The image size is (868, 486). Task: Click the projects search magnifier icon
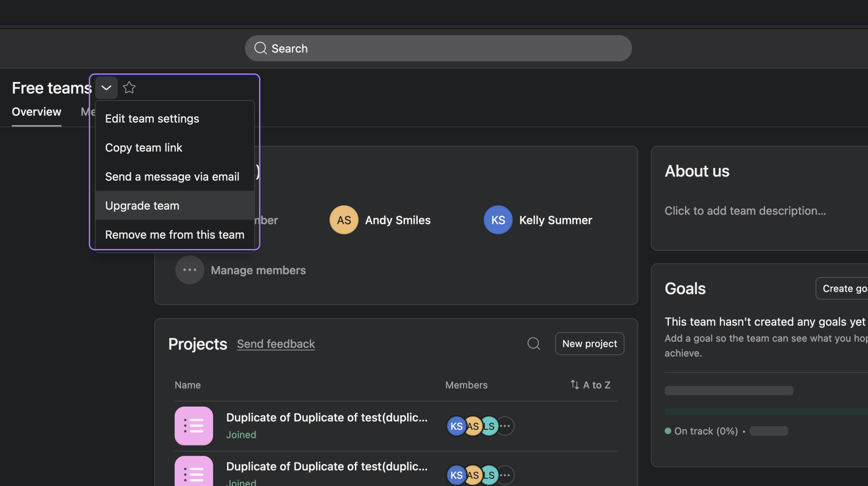coord(533,343)
